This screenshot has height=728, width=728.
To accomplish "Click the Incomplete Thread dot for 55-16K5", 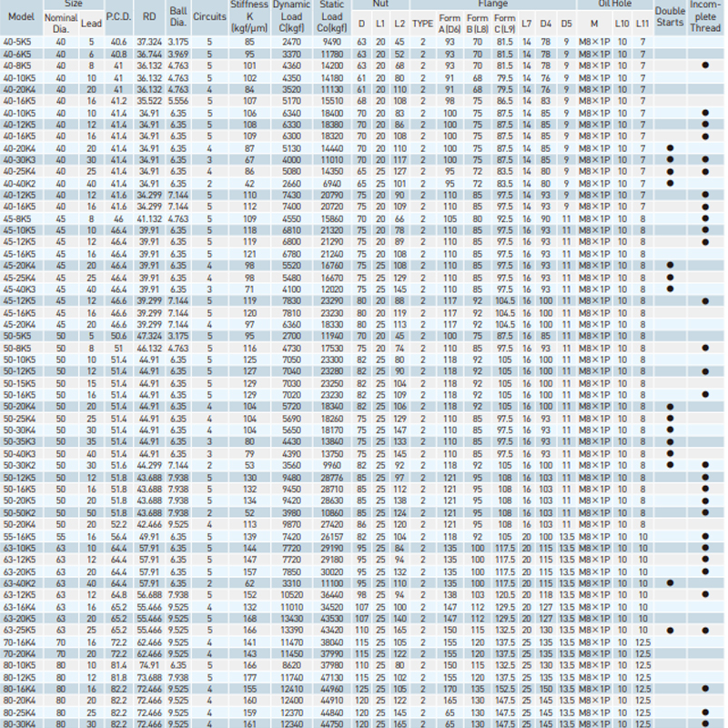I will tap(705, 536).
